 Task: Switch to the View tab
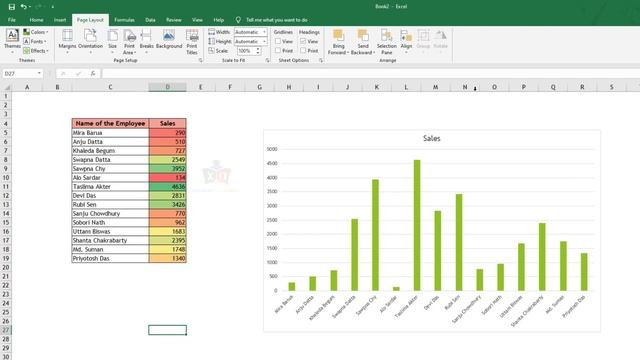pyautogui.click(x=197, y=20)
